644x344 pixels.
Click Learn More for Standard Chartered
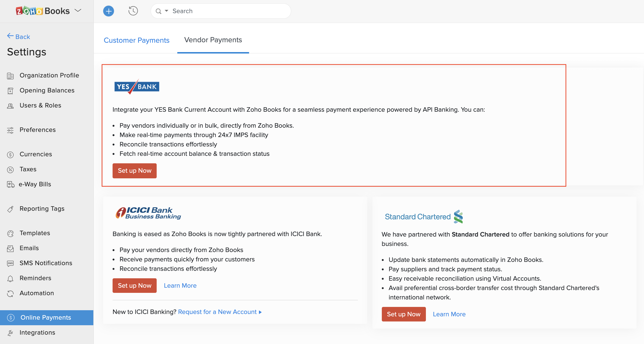coord(449,314)
